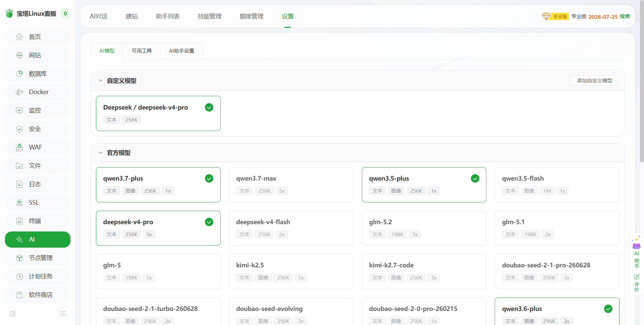The width and height of the screenshot is (644, 325).
Task: Open the 软件商店 store icon
Action: [19, 295]
